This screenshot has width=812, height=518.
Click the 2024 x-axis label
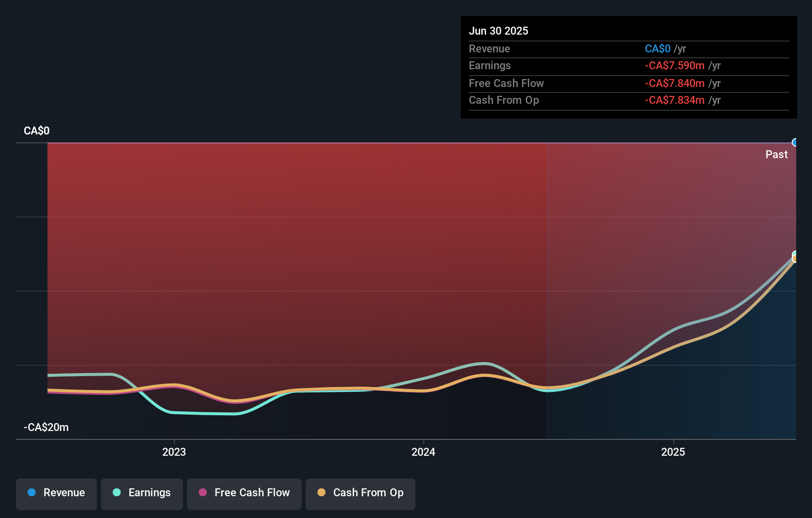pyautogui.click(x=423, y=452)
